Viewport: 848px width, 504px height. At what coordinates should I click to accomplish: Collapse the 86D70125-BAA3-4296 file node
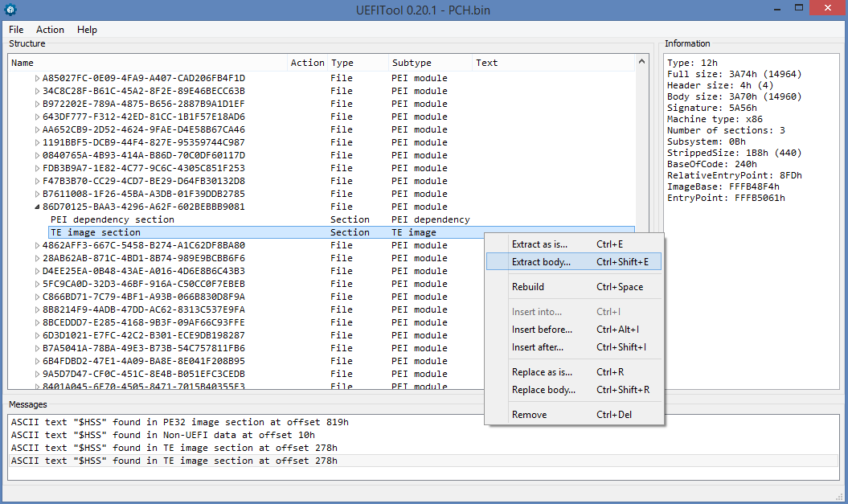(x=37, y=207)
